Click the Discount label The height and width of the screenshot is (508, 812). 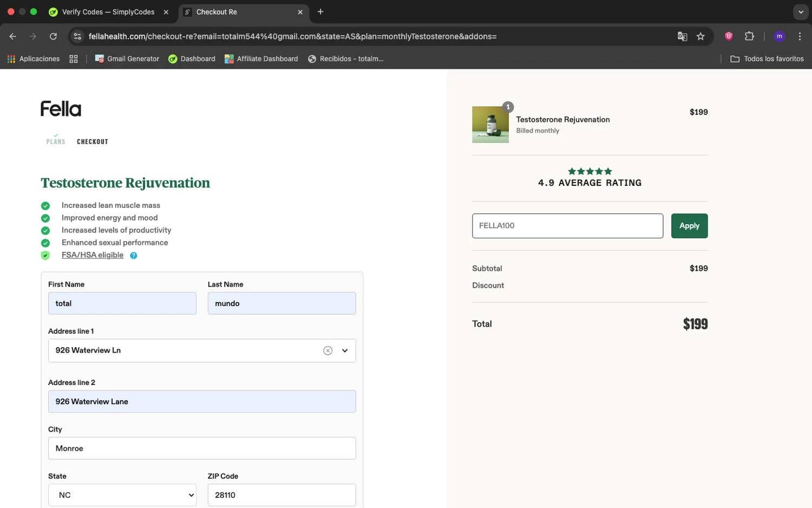[488, 285]
